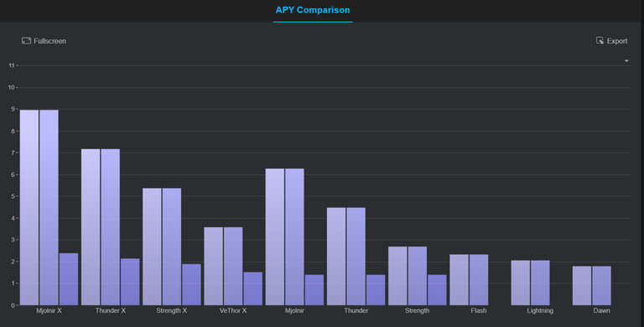Select the first bar of Flash
The height and width of the screenshot is (327, 644).
[459, 280]
